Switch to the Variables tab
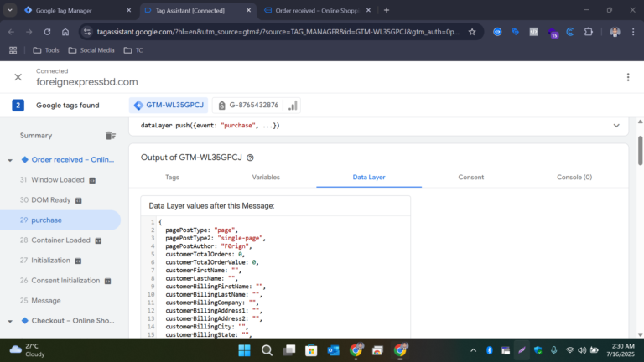The image size is (644, 362). pyautogui.click(x=266, y=178)
